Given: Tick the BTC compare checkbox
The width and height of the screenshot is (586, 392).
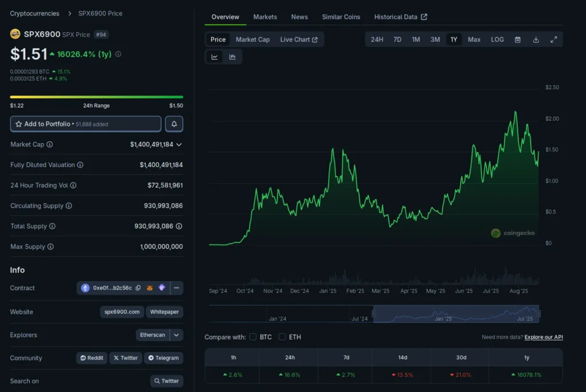Looking at the screenshot, I should click(x=253, y=336).
